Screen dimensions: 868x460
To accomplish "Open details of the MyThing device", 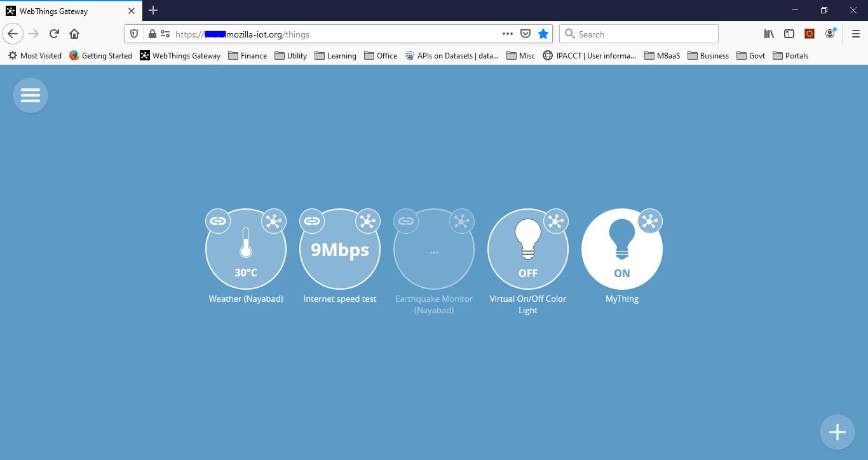I will (650, 221).
